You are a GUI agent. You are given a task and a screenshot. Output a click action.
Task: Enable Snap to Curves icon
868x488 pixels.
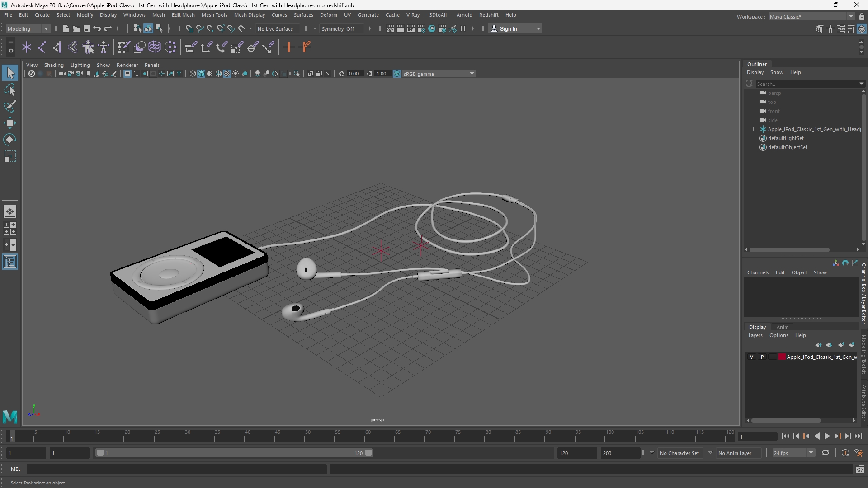[x=200, y=28]
